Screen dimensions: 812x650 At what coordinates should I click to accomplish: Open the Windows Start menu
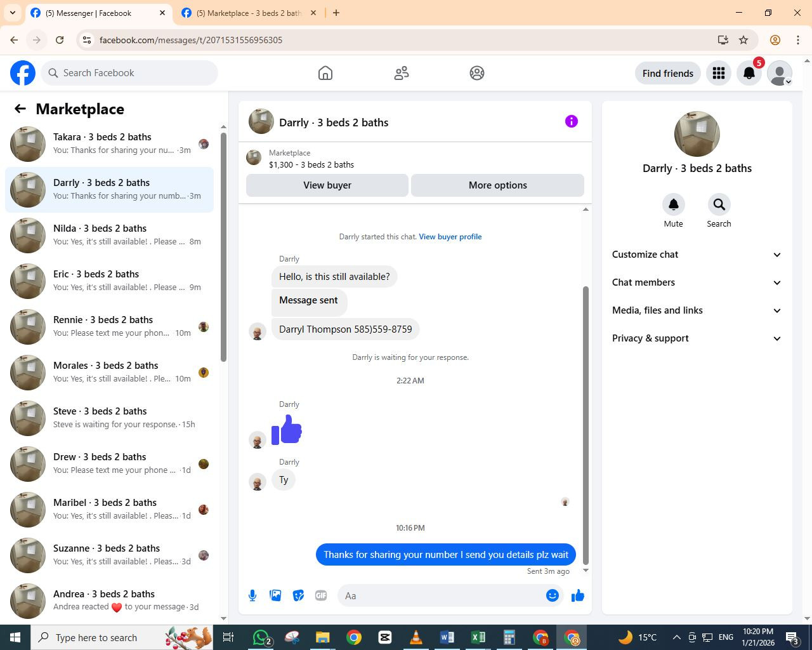click(x=15, y=637)
